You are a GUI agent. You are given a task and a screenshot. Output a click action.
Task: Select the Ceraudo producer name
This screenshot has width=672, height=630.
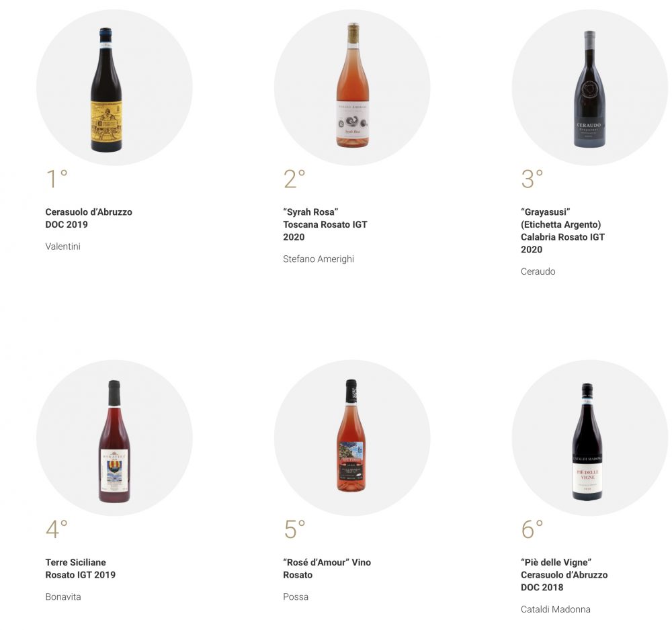[x=538, y=272]
